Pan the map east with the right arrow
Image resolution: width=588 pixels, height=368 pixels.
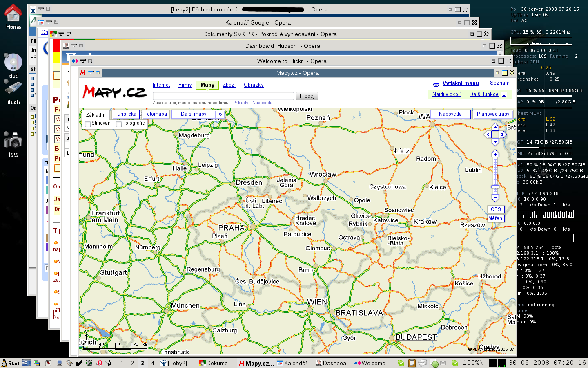click(503, 135)
